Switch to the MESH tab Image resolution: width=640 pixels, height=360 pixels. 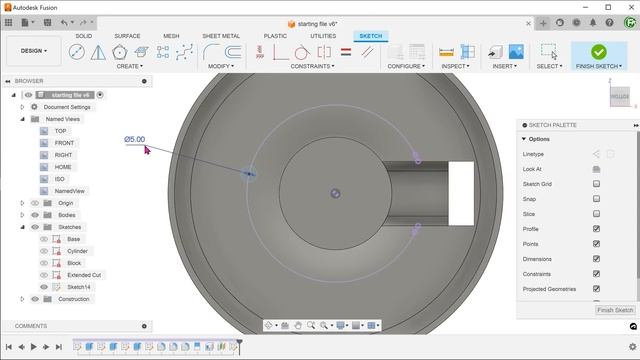click(x=171, y=36)
